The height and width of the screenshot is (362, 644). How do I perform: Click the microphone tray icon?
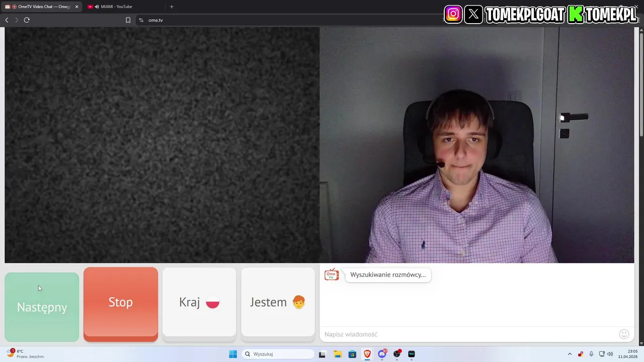(x=591, y=354)
